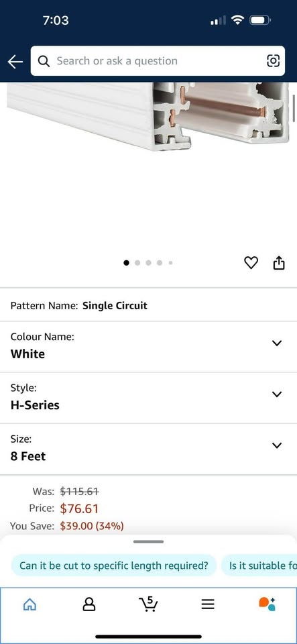
Task: Tap the track lighting product image
Action: click(149, 117)
